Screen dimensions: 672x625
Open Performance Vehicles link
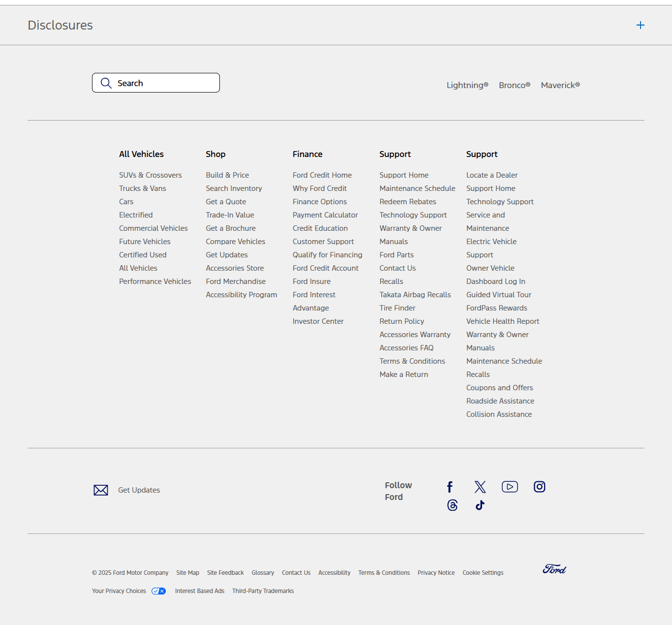(x=155, y=281)
